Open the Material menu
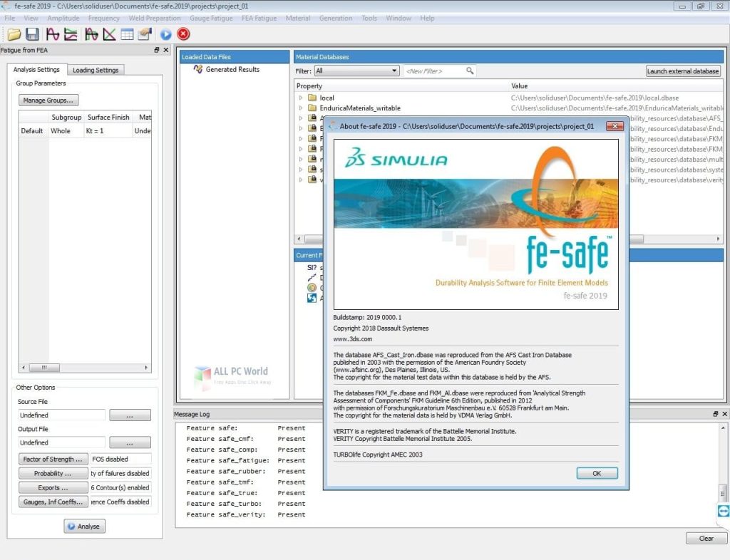 297,18
